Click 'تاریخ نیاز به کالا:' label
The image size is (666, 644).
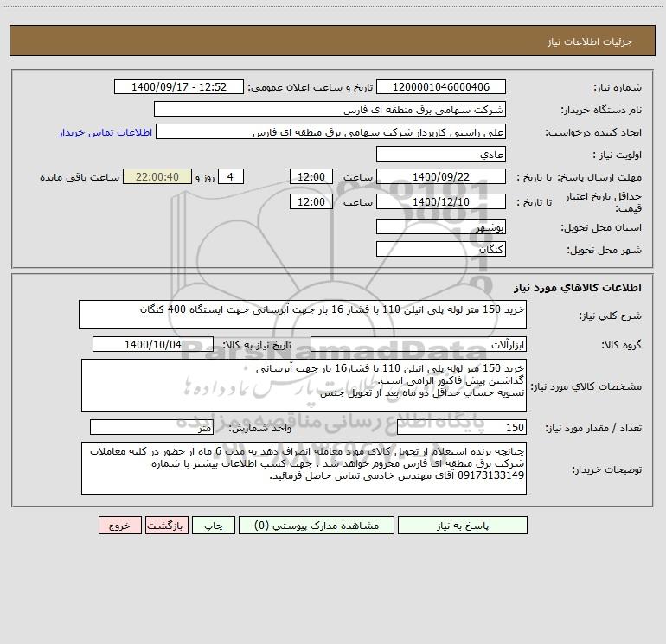pyautogui.click(x=257, y=346)
